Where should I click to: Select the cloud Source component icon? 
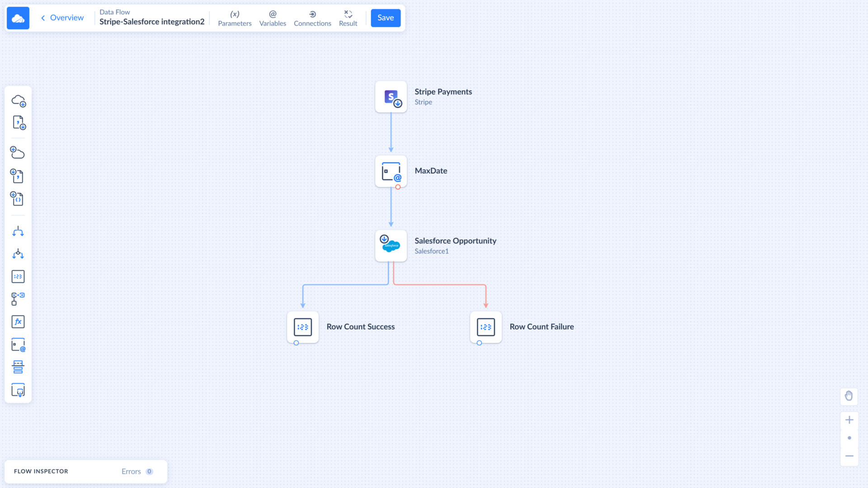point(18,100)
